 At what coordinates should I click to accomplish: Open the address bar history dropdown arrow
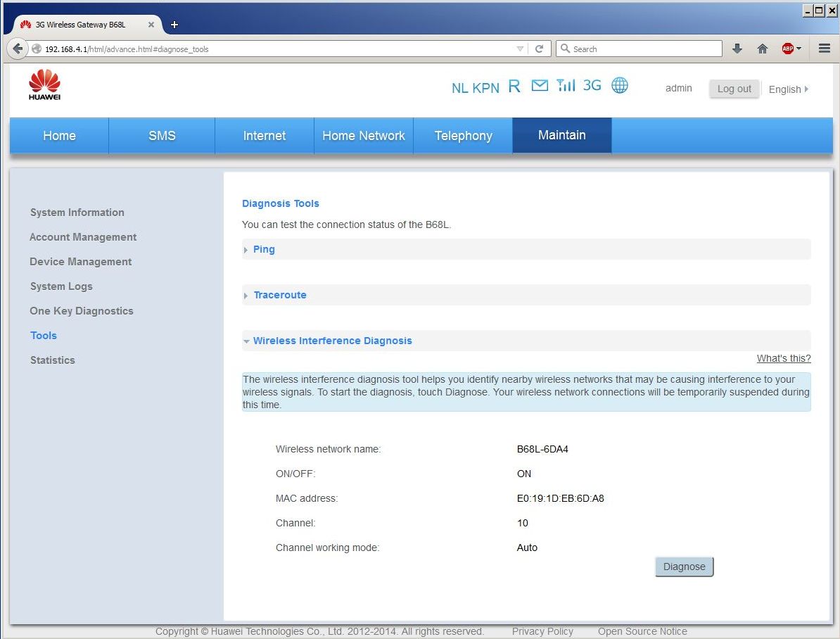pyautogui.click(x=520, y=49)
